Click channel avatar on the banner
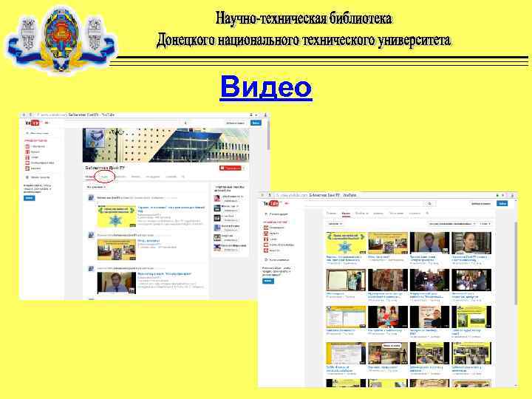The height and width of the screenshot is (399, 532). pos(95,137)
